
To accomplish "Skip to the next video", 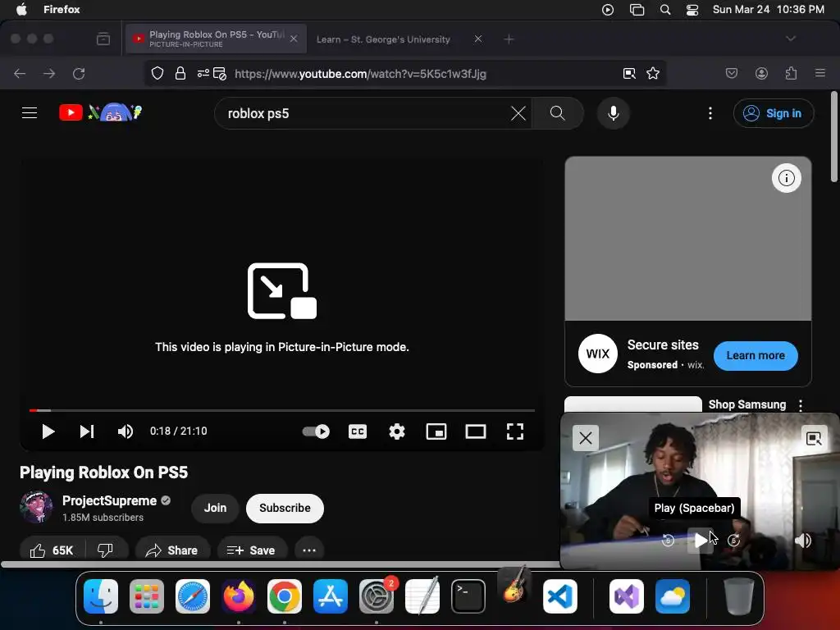I will coord(87,431).
